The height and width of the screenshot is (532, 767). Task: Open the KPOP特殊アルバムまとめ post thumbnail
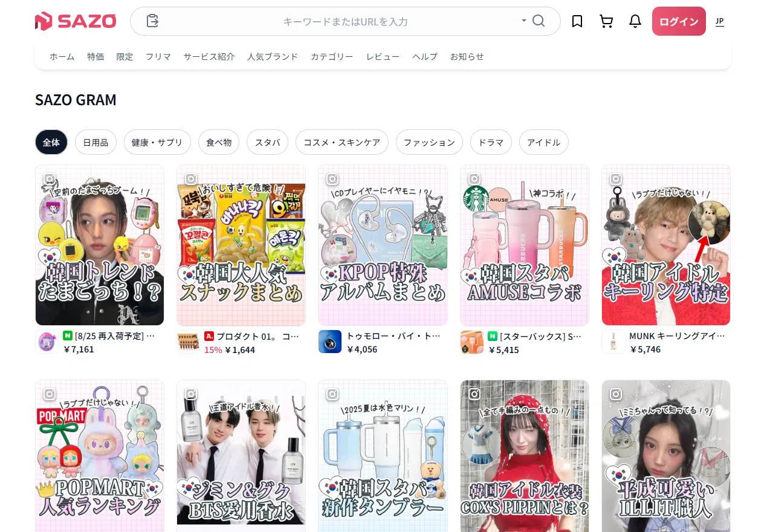[x=383, y=245]
